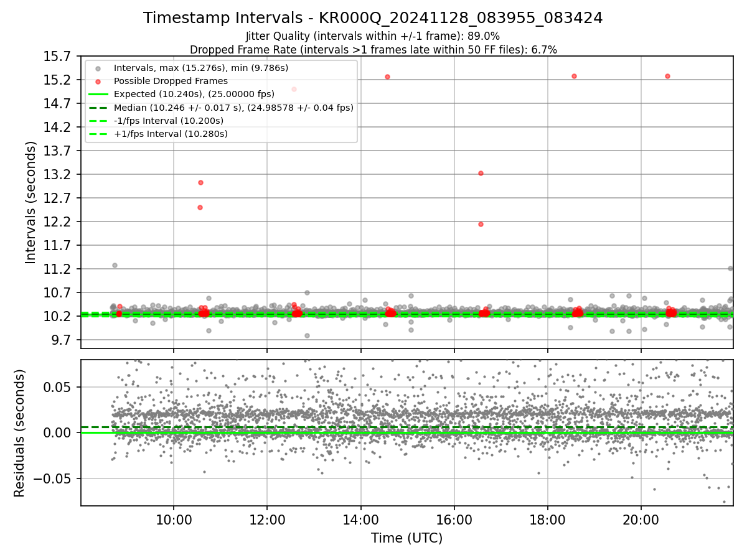This screenshot has width=747, height=560.
Task: Click the 12.2 y-axis tick label
Action: pyautogui.click(x=59, y=222)
